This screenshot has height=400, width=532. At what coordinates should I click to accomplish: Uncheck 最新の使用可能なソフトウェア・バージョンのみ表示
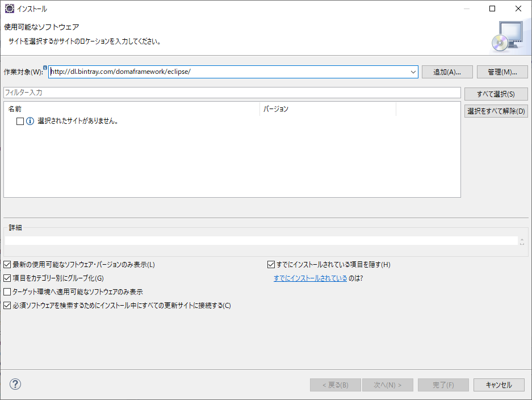point(6,265)
